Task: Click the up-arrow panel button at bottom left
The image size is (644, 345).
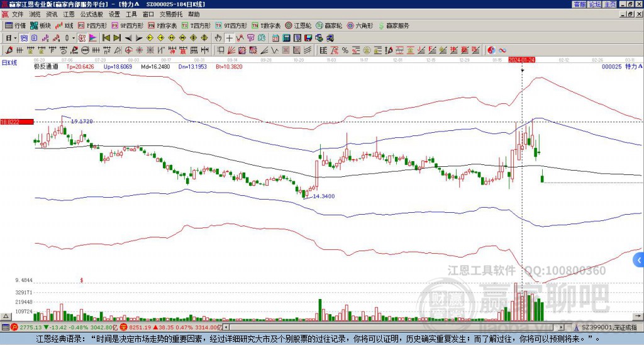Action: (x=6, y=316)
